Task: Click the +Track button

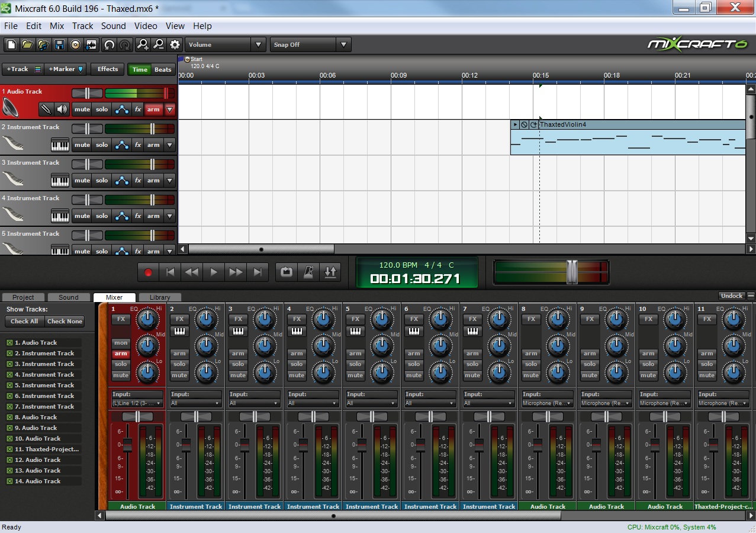Action: point(22,69)
